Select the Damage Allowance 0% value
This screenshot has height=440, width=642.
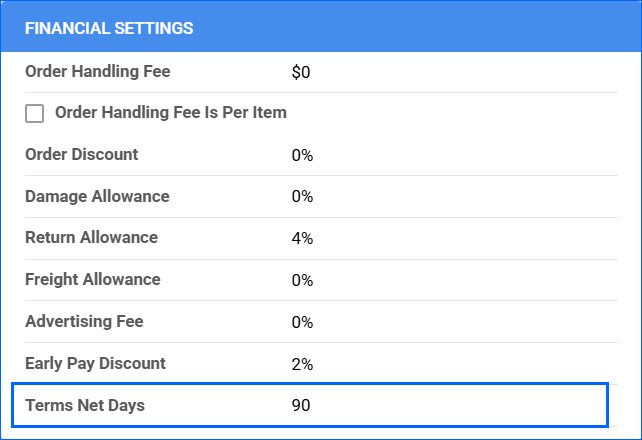coord(302,197)
